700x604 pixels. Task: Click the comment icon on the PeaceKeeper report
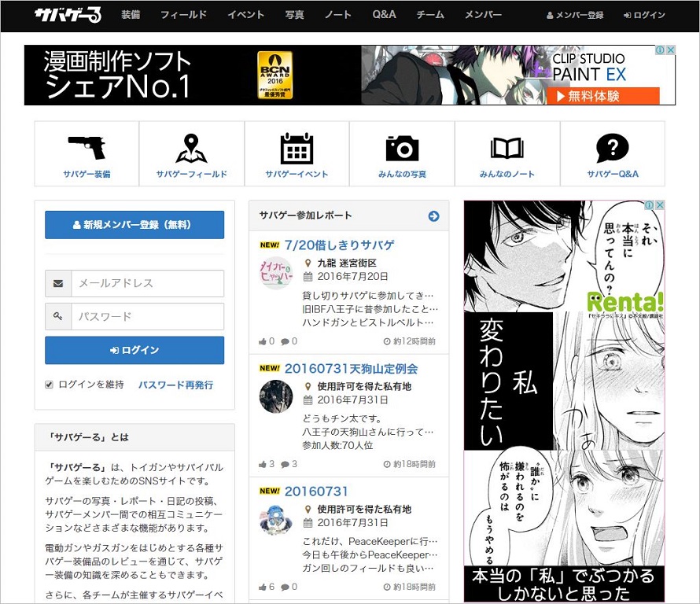(285, 587)
